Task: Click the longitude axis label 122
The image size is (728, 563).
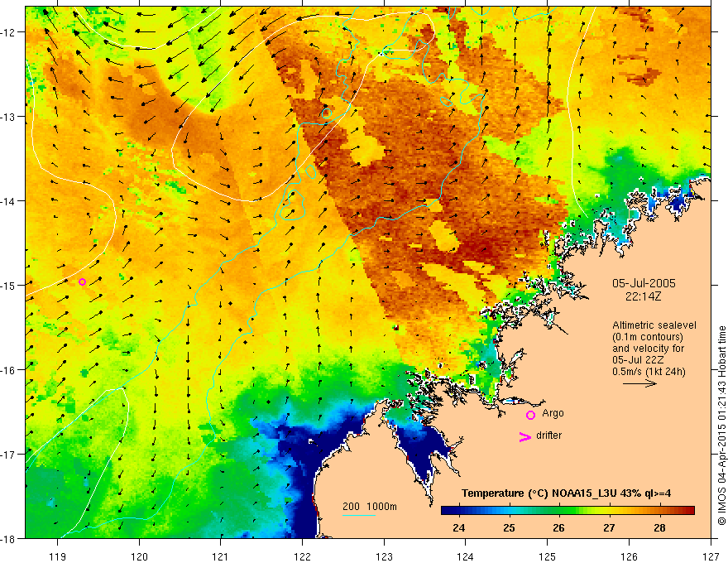Action: coord(302,556)
